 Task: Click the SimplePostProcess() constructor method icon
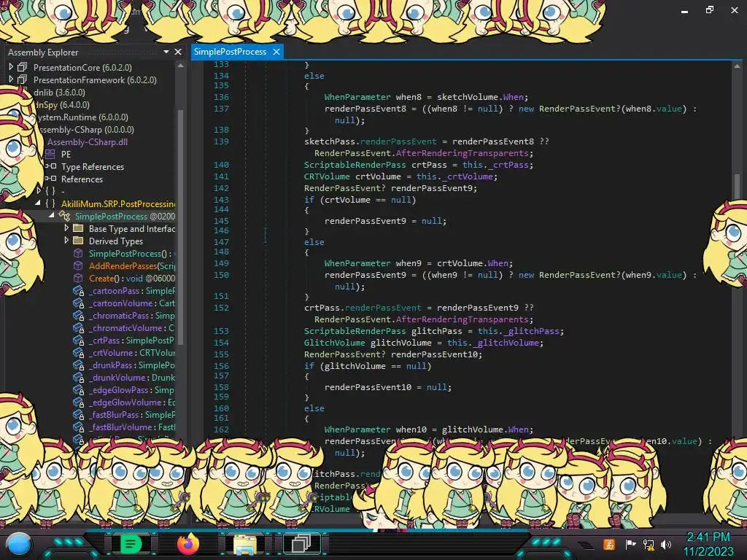pyautogui.click(x=78, y=253)
